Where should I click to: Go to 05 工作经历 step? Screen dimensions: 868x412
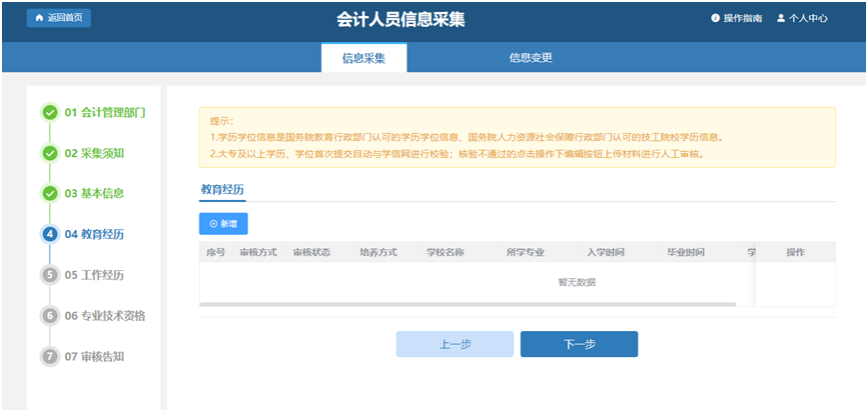pyautogui.click(x=94, y=275)
